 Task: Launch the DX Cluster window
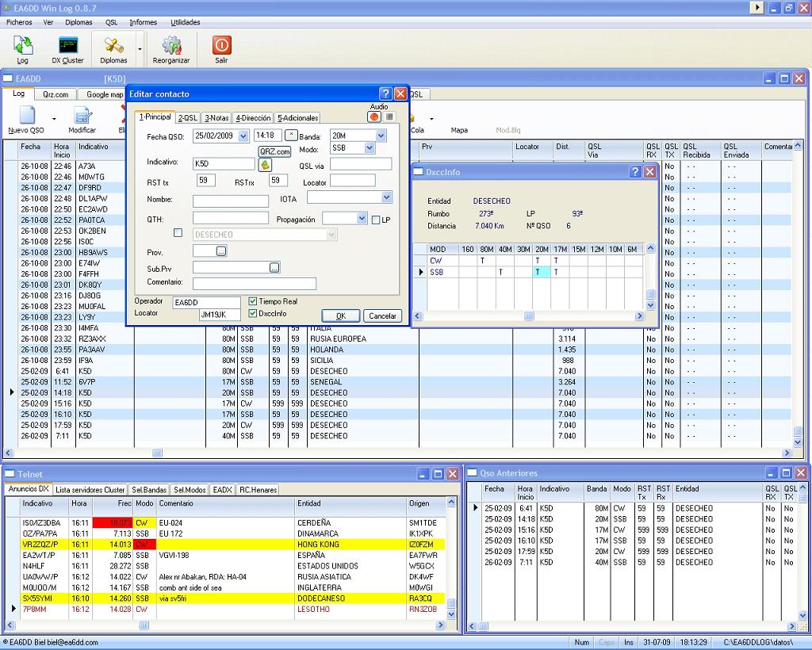(67, 46)
